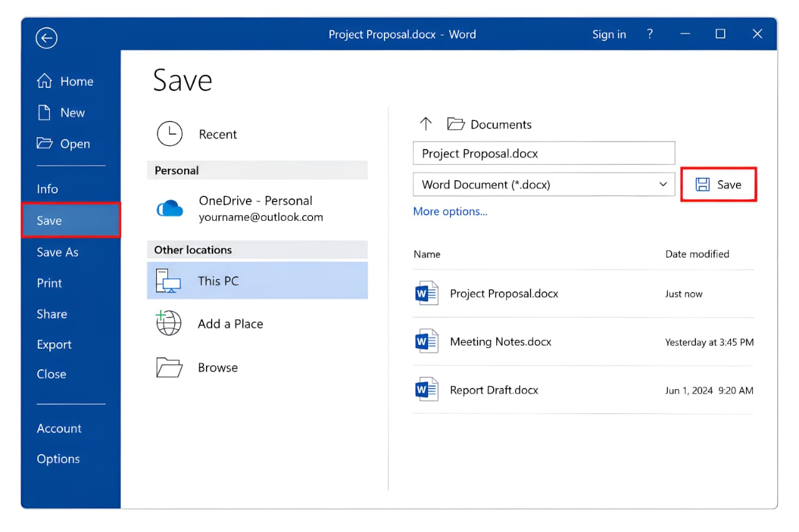Click the Open folder icon in sidebar
This screenshot has height=532, width=799.
point(45,143)
